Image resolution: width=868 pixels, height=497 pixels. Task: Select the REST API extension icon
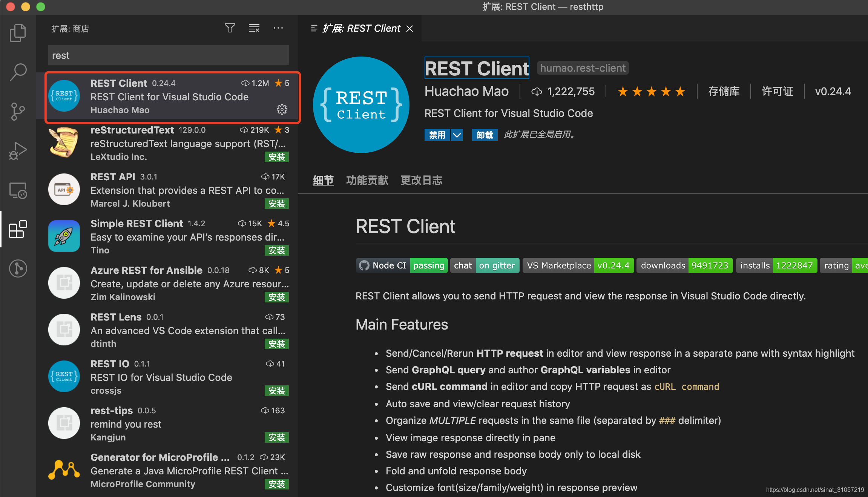[64, 189]
